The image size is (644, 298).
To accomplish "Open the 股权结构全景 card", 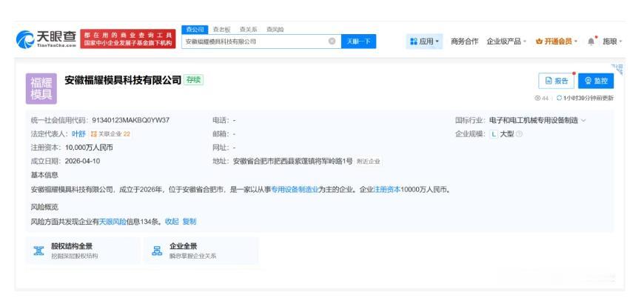I will pos(83,251).
